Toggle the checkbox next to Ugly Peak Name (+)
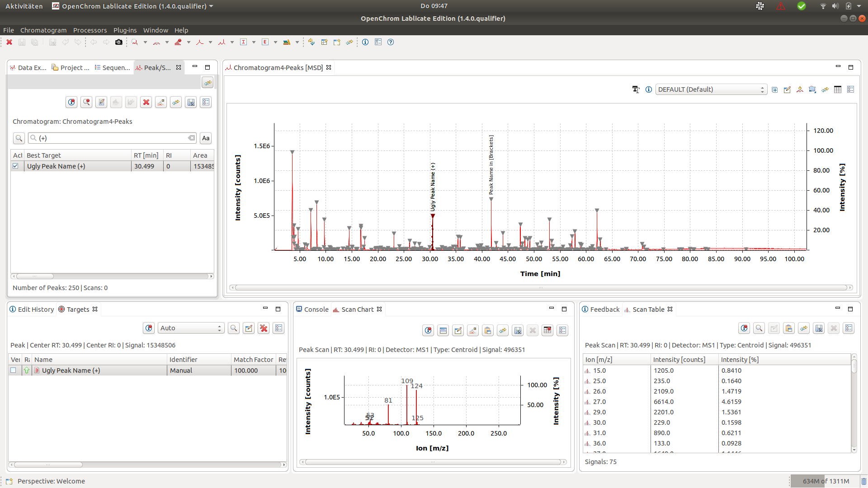The height and width of the screenshot is (488, 868). coord(16,166)
